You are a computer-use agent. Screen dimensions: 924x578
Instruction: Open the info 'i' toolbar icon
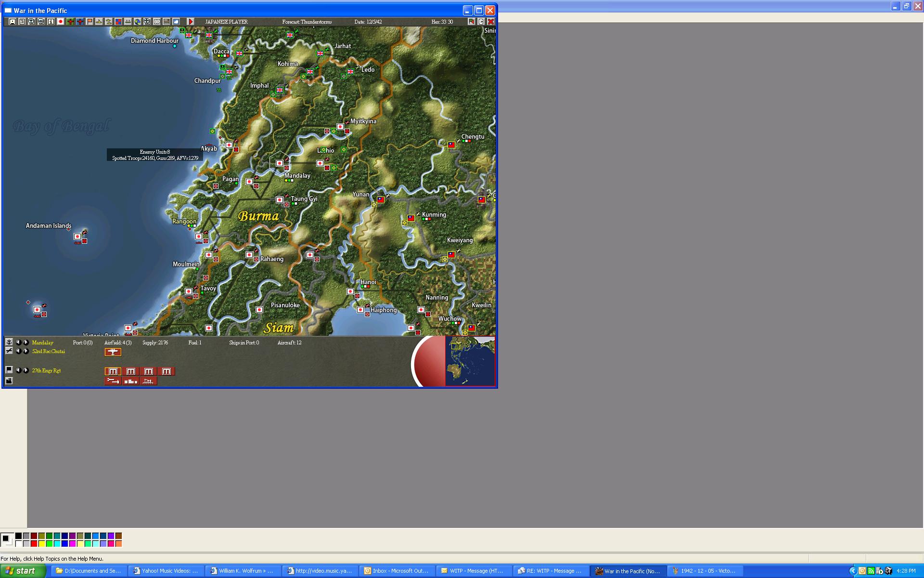click(51, 22)
